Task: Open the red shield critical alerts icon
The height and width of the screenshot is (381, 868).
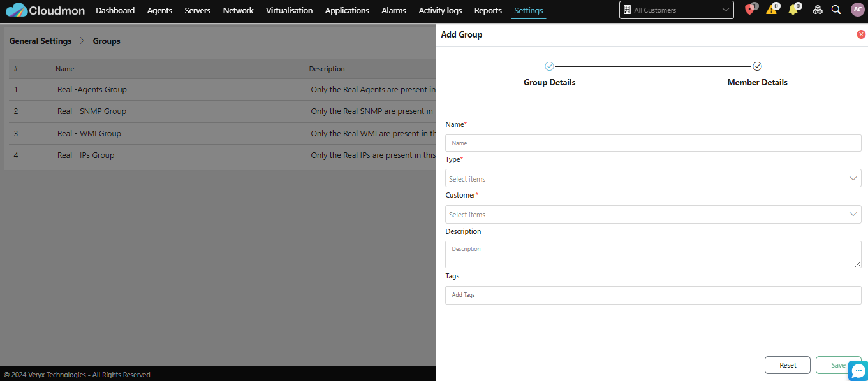Action: [750, 10]
